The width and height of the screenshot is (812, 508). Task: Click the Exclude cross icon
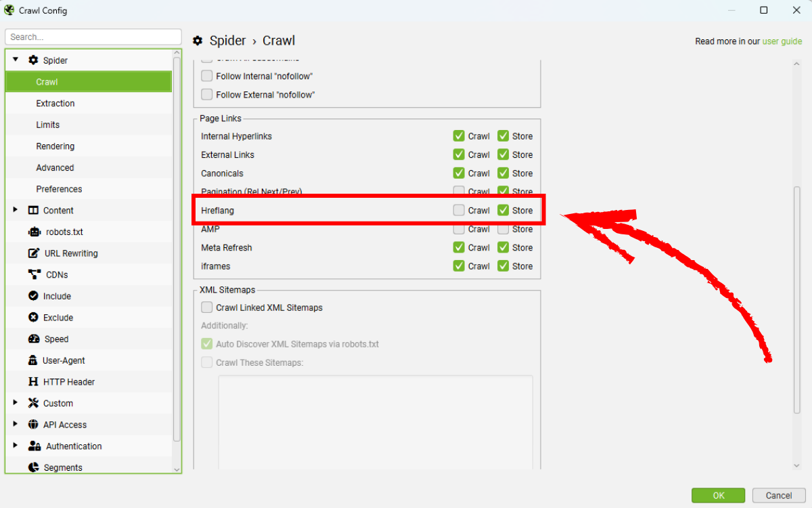point(33,318)
